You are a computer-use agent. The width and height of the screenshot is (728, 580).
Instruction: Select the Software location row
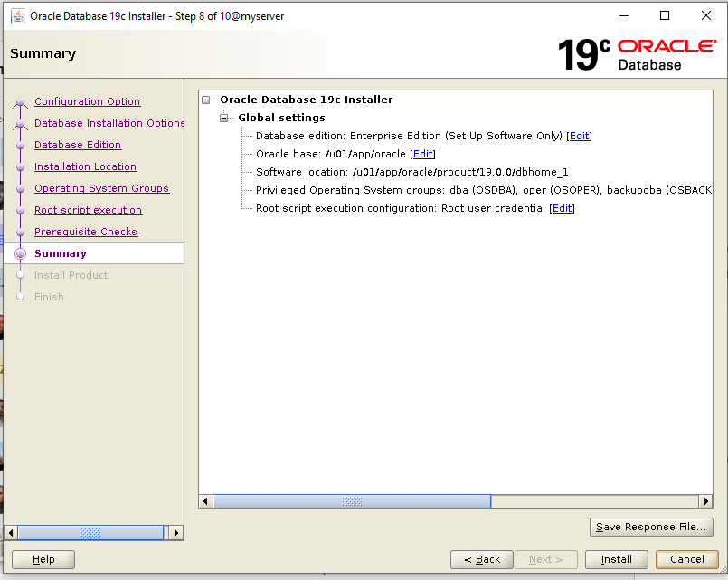point(411,172)
